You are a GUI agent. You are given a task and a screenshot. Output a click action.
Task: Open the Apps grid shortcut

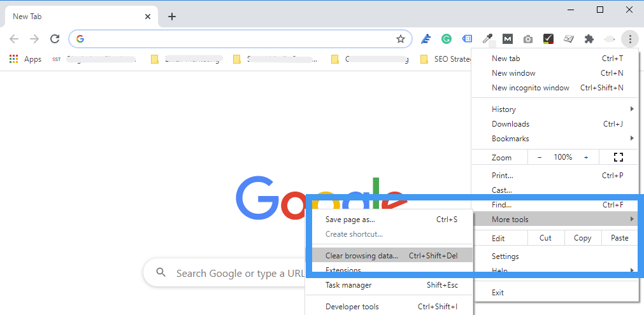click(x=25, y=59)
